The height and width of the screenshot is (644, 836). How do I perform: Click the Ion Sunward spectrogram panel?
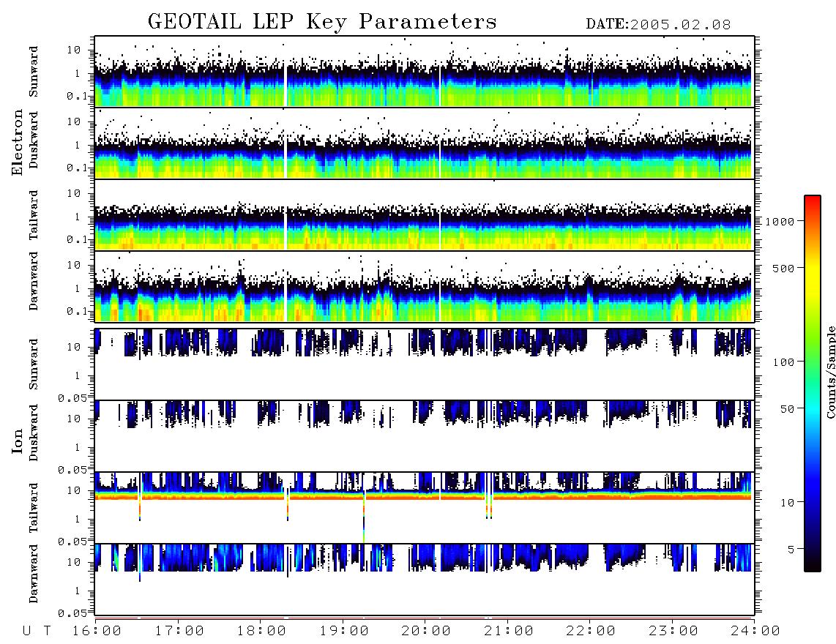(x=425, y=364)
